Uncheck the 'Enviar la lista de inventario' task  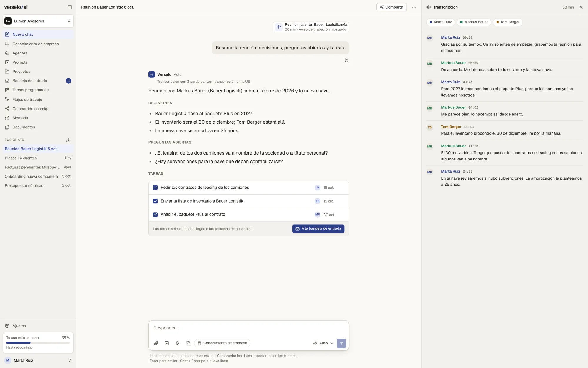(x=155, y=201)
